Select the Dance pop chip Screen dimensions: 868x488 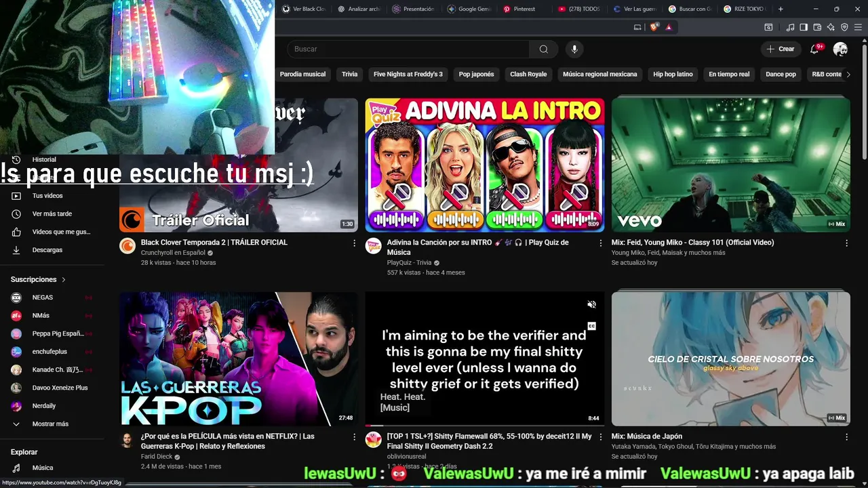point(781,75)
